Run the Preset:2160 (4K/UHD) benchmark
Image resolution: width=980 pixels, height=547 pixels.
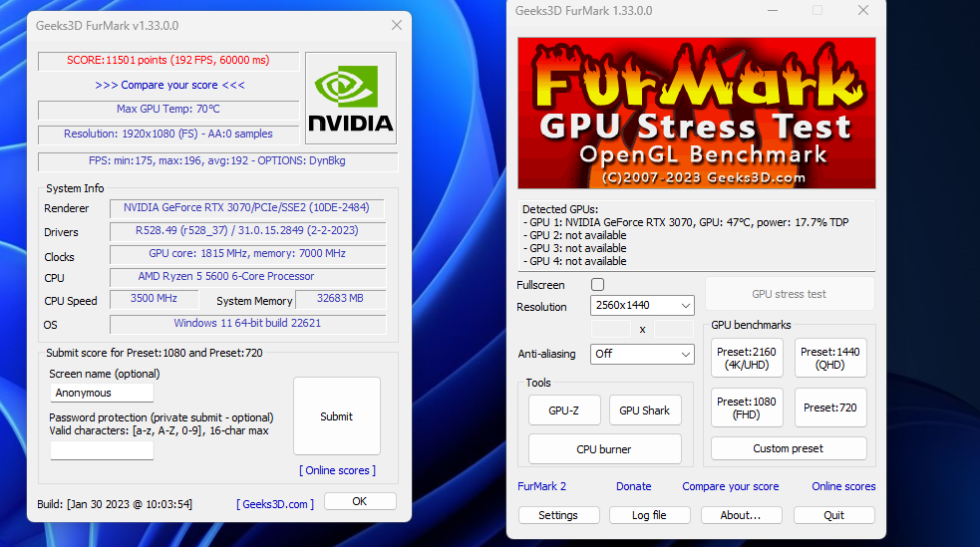(x=747, y=359)
